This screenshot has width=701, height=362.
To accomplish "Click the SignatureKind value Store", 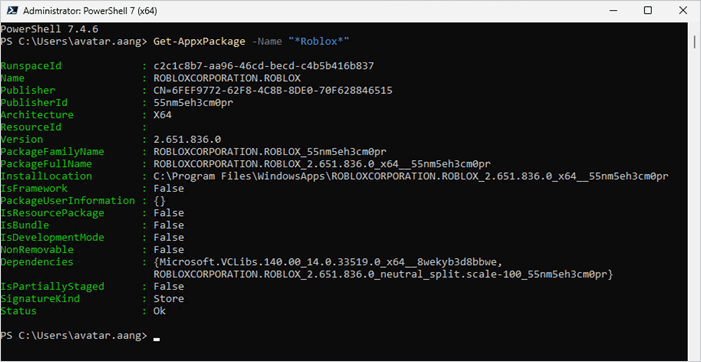I will tap(169, 299).
